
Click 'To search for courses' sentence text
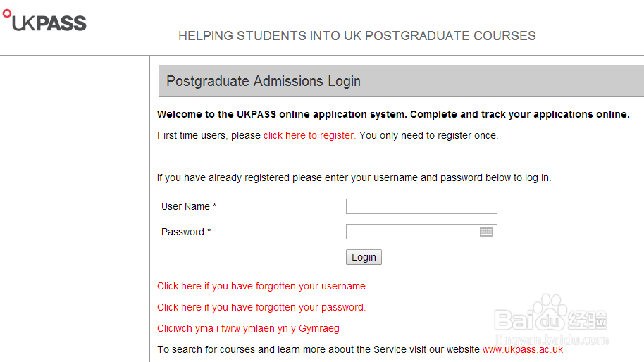point(318,350)
